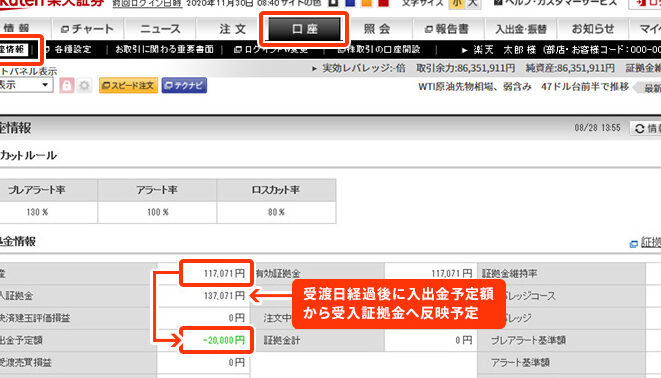Open the テクナビ button
661x378 pixels.
click(x=184, y=86)
